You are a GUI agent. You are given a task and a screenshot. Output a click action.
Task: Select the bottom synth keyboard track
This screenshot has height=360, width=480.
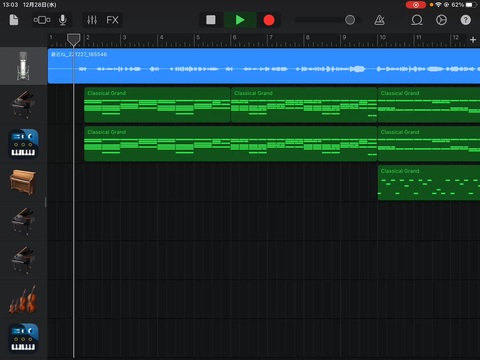click(23, 338)
